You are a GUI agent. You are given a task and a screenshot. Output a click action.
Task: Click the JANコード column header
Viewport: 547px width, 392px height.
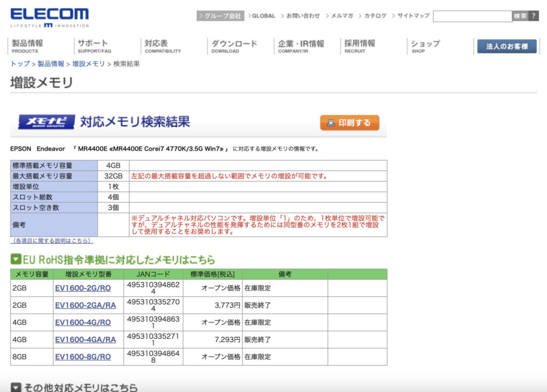153,274
